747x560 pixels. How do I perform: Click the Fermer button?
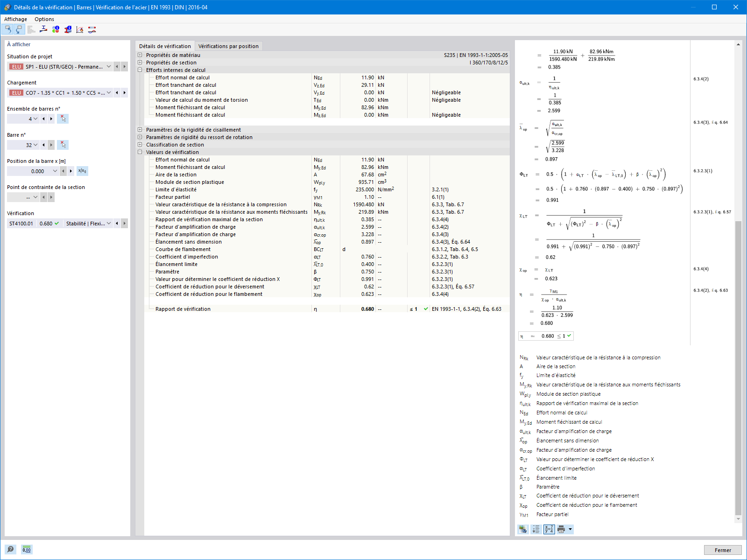[723, 550]
